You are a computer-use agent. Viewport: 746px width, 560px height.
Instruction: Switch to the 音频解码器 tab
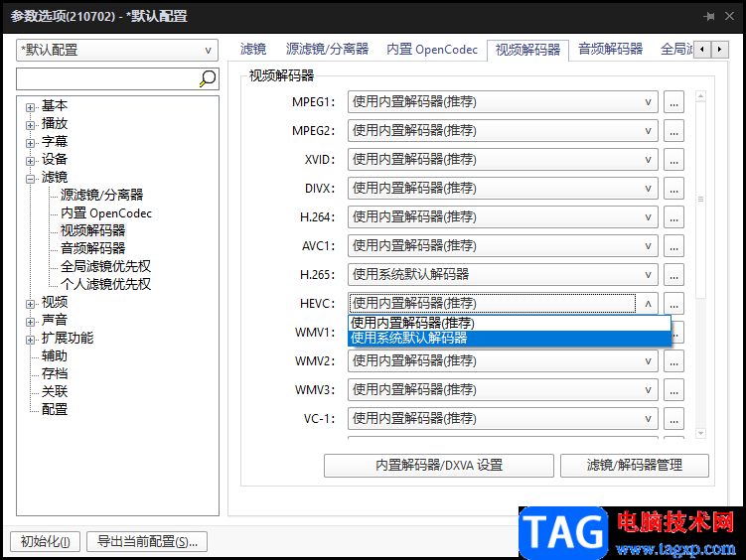610,49
